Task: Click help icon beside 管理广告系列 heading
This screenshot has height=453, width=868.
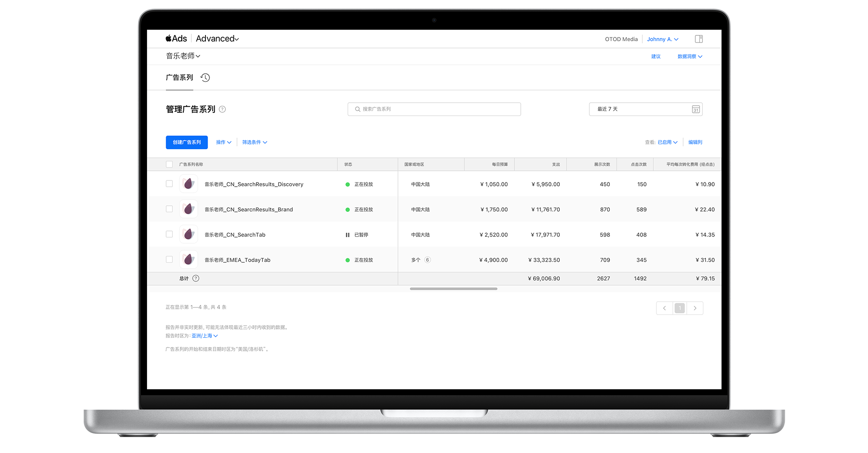Action: click(222, 109)
